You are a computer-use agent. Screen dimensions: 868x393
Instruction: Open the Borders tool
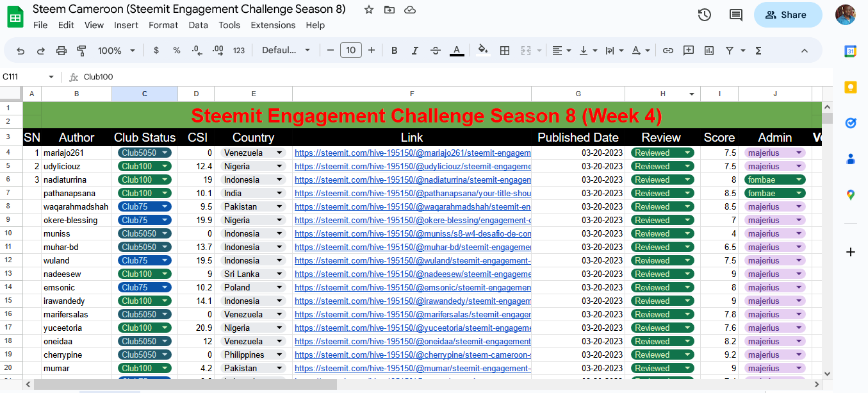point(505,51)
